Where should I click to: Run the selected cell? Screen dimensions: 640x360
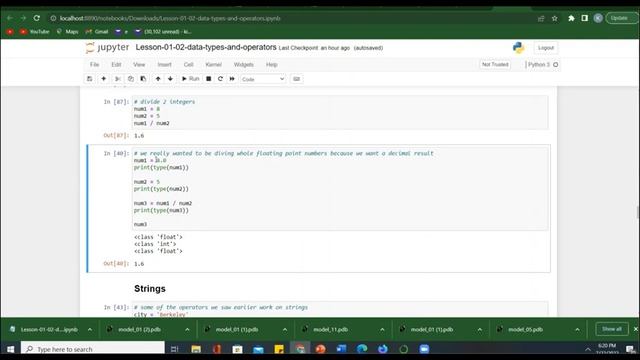pyautogui.click(x=190, y=79)
